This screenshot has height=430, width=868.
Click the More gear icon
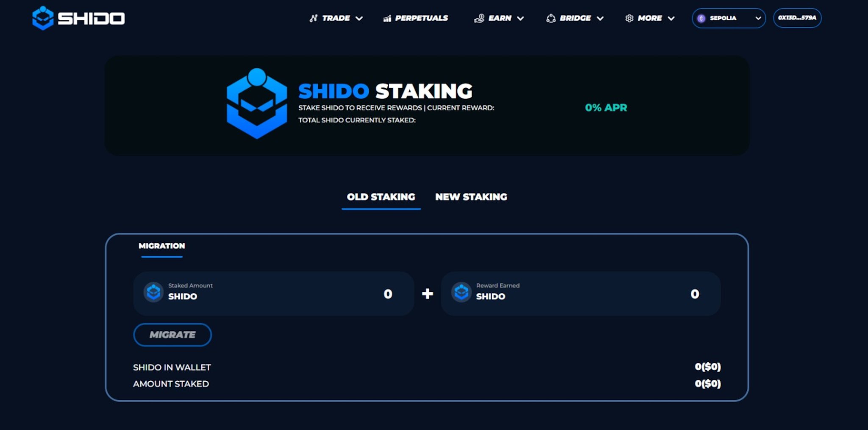pyautogui.click(x=629, y=18)
